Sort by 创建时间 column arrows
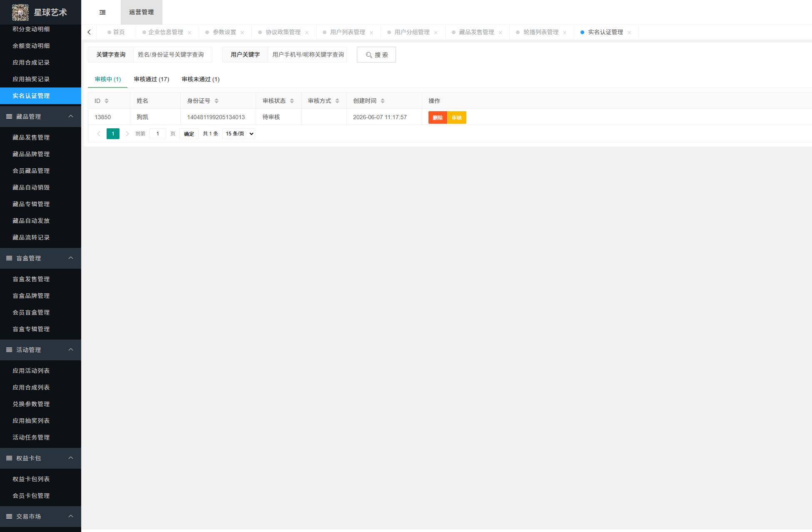Viewport: 812px width, 532px height. point(383,101)
